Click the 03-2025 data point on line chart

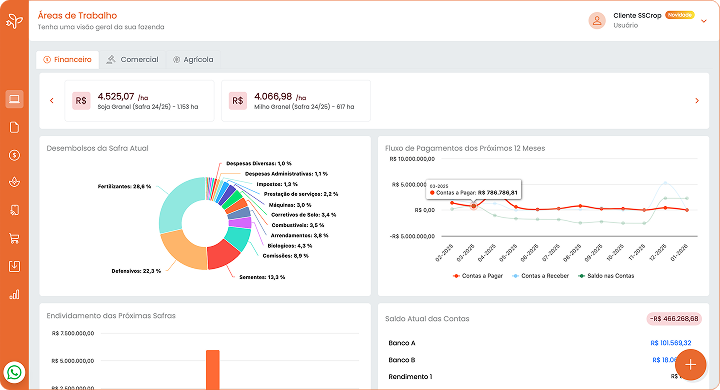click(473, 206)
